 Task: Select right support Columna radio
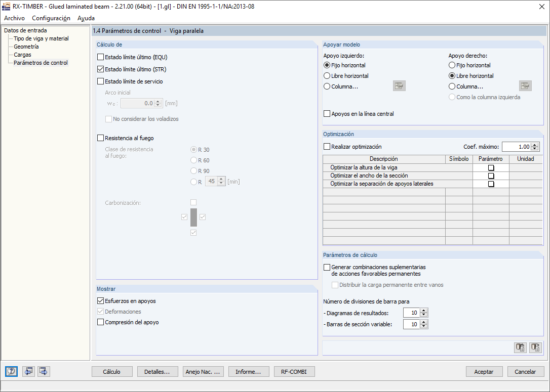pos(452,86)
